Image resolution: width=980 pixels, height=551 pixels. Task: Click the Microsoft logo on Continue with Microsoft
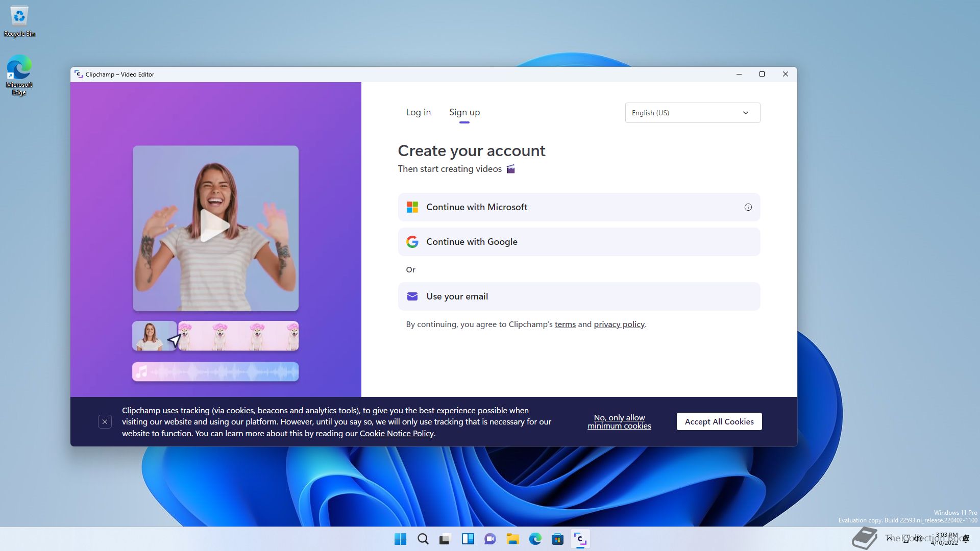point(412,207)
